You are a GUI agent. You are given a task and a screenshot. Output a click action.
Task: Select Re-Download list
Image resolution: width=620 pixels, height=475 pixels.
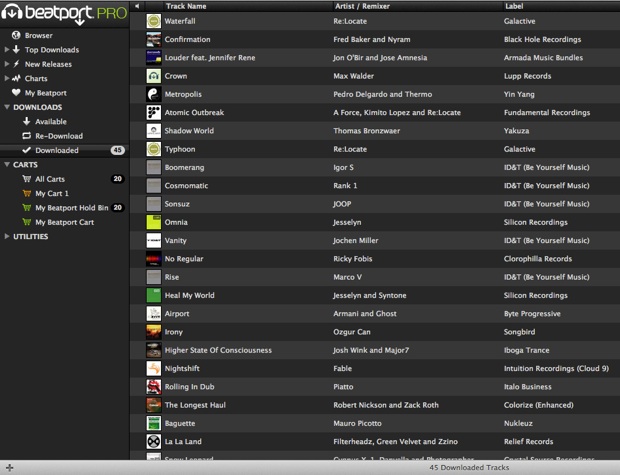(x=59, y=136)
